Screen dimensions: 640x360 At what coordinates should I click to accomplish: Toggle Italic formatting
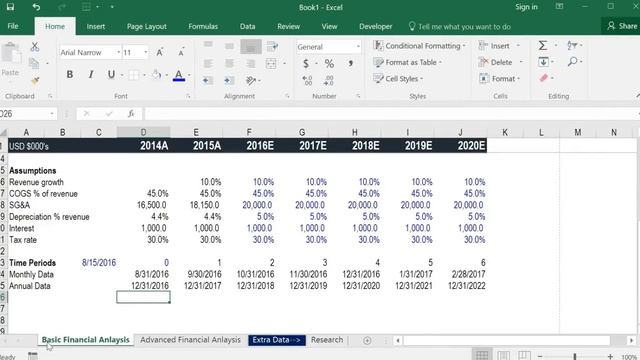tap(91, 74)
